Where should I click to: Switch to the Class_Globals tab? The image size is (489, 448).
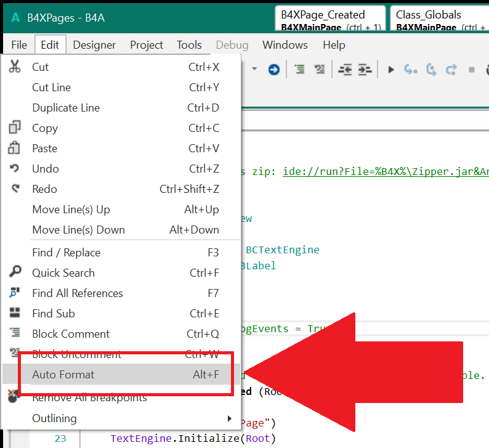(439, 18)
